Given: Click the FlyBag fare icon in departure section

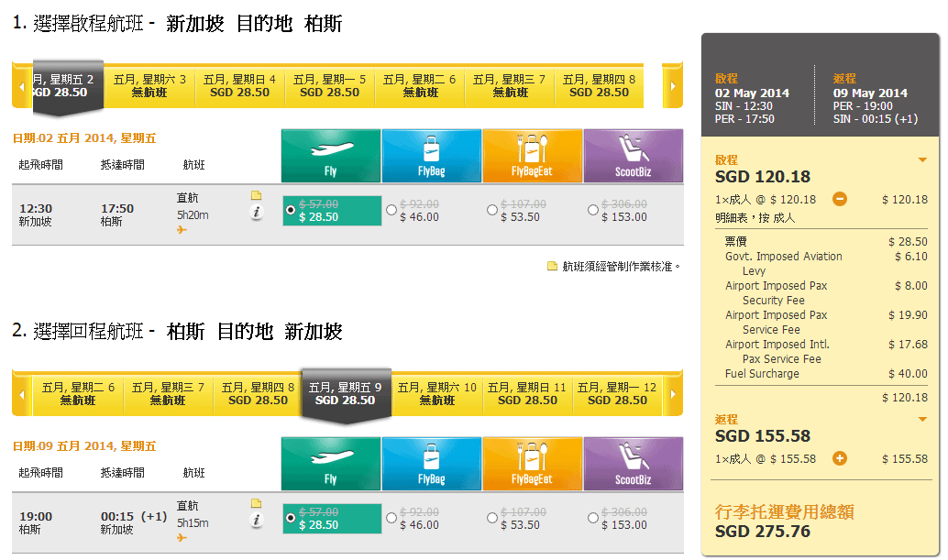Looking at the screenshot, I should [x=431, y=155].
